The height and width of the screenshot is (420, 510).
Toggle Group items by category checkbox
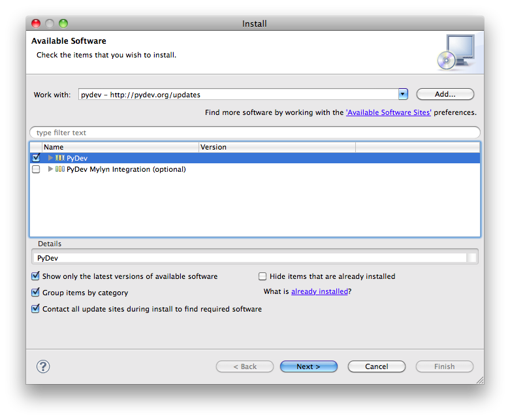pyautogui.click(x=35, y=292)
